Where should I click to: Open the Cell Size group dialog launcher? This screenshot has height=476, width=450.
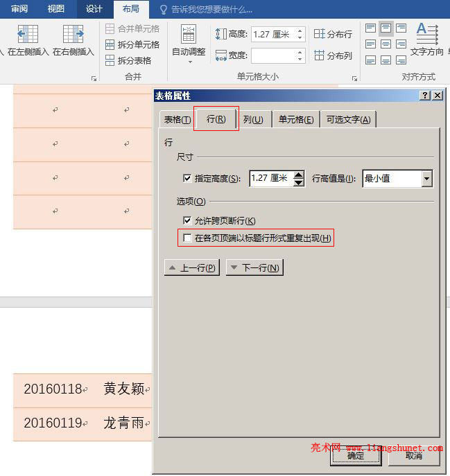[354, 78]
